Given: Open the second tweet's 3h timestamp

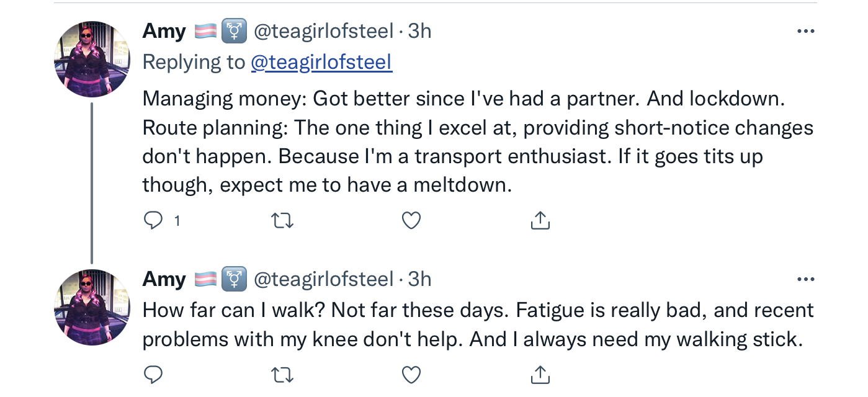Looking at the screenshot, I should click(x=419, y=280).
